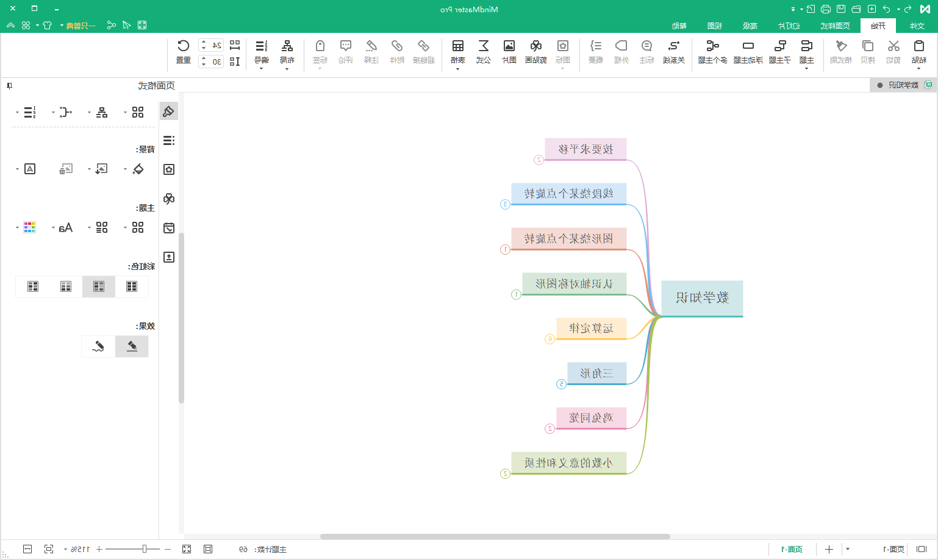The width and height of the screenshot is (938, 560).
Task: Open the 文件 menu tab
Action: pyautogui.click(x=917, y=26)
